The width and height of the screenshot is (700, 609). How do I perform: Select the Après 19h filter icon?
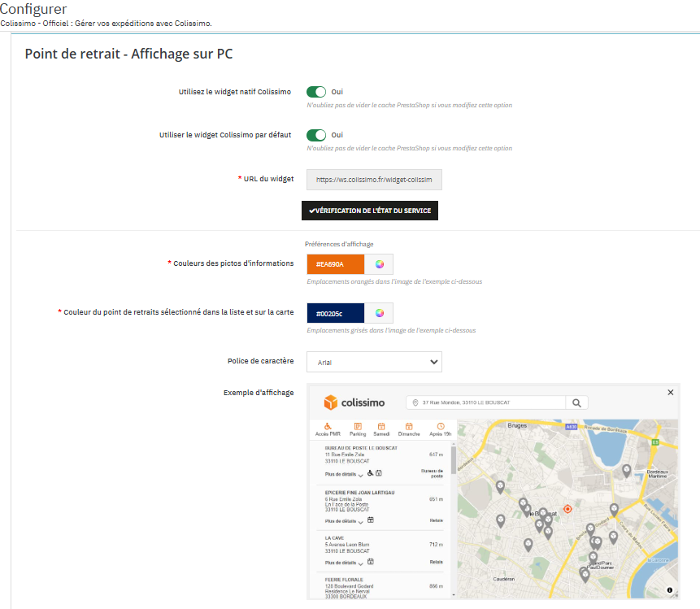coord(441,429)
